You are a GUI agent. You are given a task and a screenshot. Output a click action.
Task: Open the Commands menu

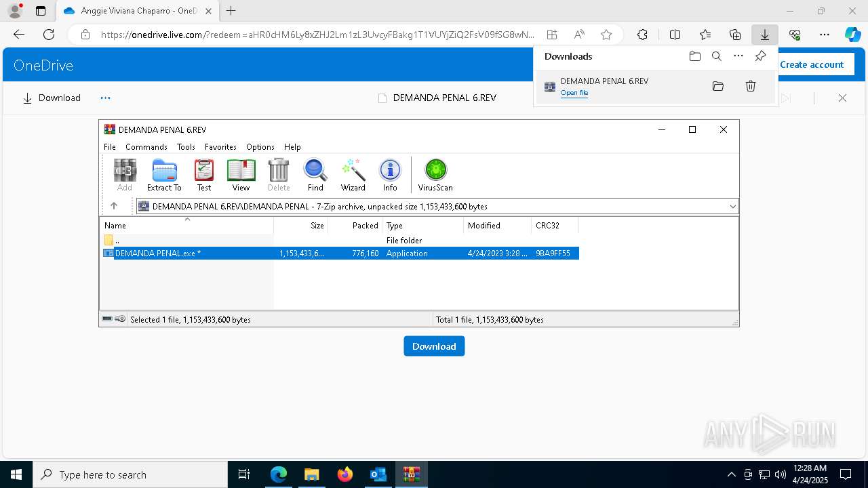click(x=146, y=146)
